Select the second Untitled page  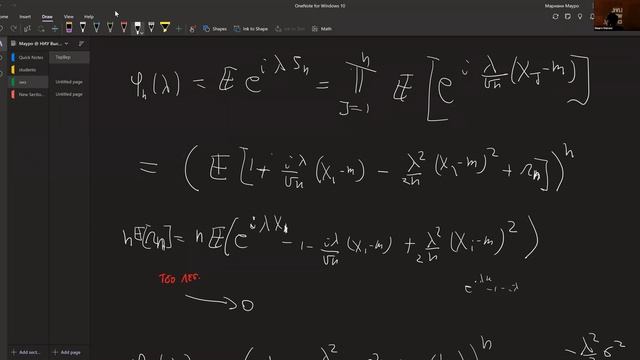pyautogui.click(x=69, y=94)
